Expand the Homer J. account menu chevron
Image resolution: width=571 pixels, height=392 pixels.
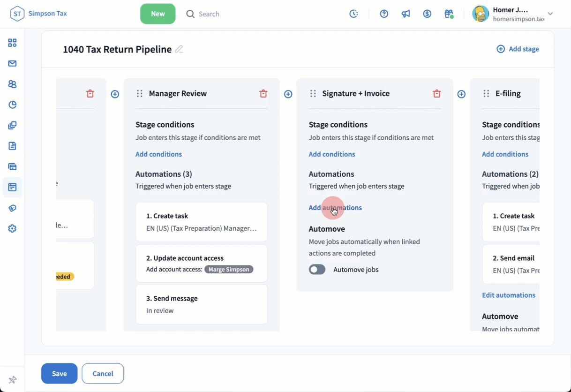[550, 14]
